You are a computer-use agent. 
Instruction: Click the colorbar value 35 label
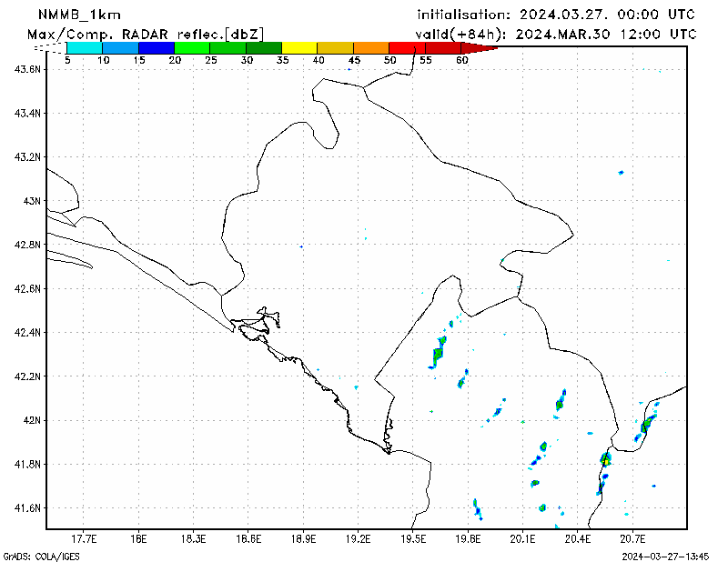click(282, 60)
